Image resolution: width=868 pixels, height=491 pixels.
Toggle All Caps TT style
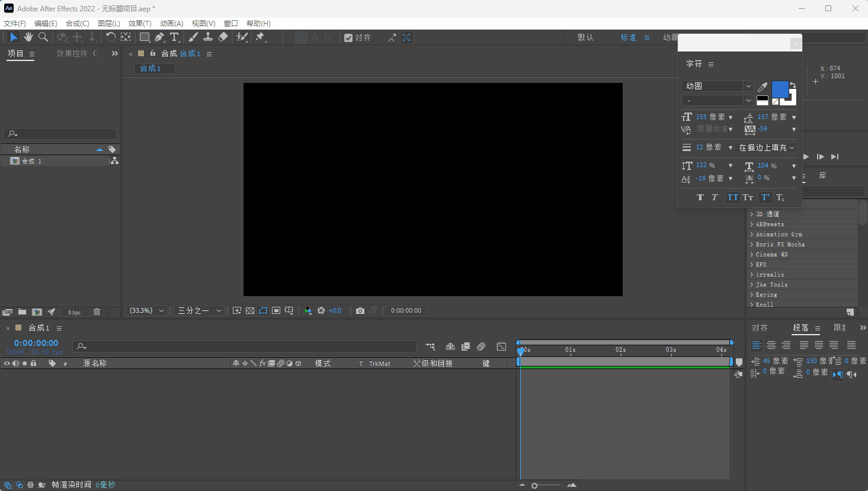pyautogui.click(x=733, y=197)
